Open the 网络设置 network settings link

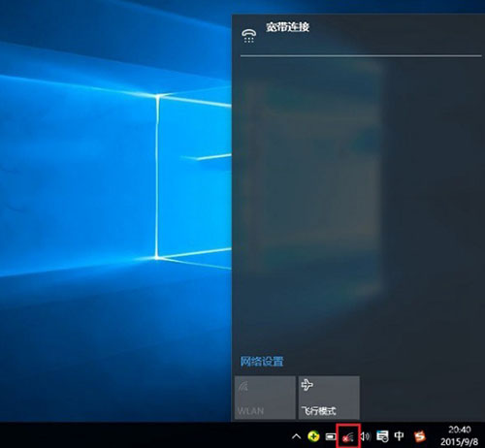pos(262,362)
